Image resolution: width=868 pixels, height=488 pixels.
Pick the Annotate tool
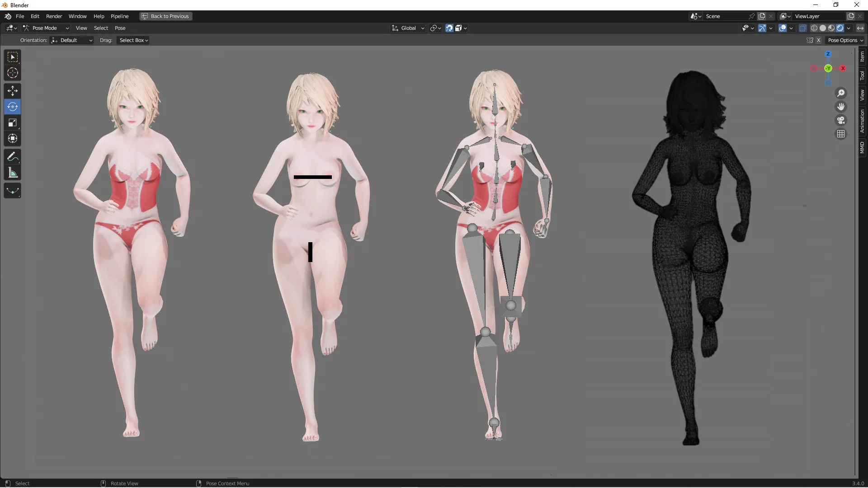click(12, 156)
